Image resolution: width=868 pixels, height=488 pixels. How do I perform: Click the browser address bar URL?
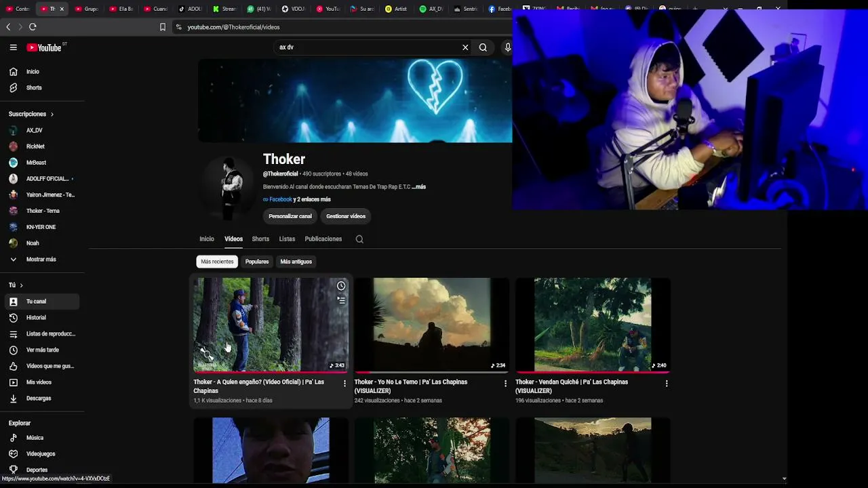[233, 27]
